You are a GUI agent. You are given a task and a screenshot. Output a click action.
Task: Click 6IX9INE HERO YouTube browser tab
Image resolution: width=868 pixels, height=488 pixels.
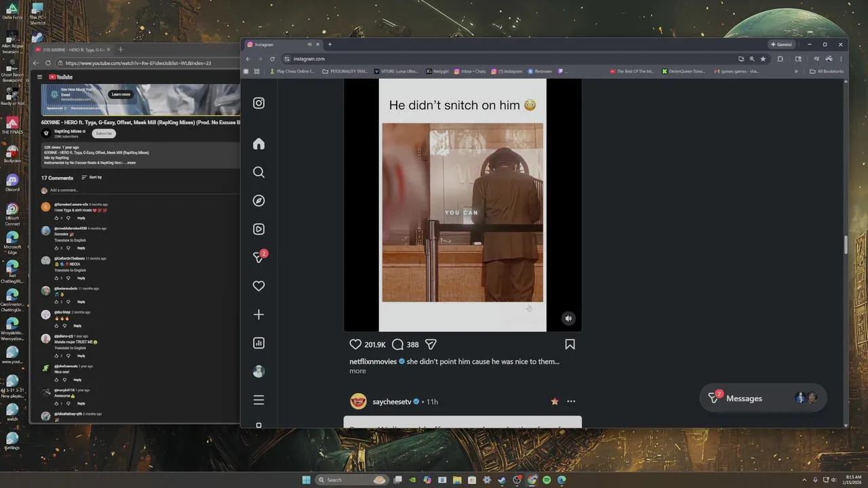(73, 49)
